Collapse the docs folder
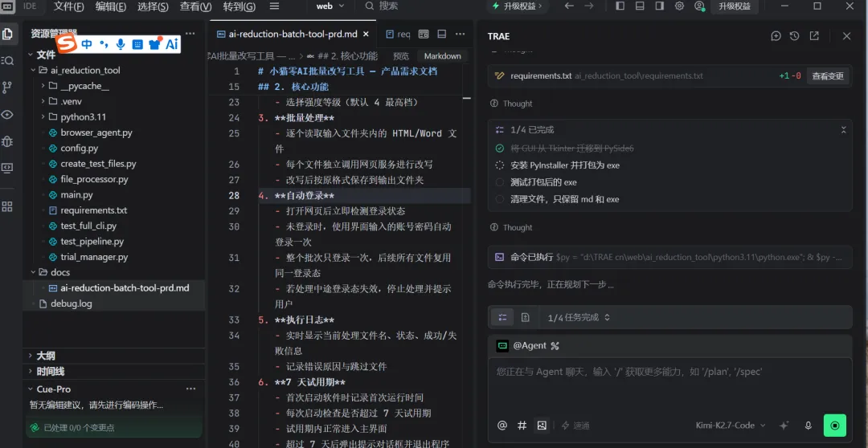Screen dimensions: 868x448 pos(33,272)
